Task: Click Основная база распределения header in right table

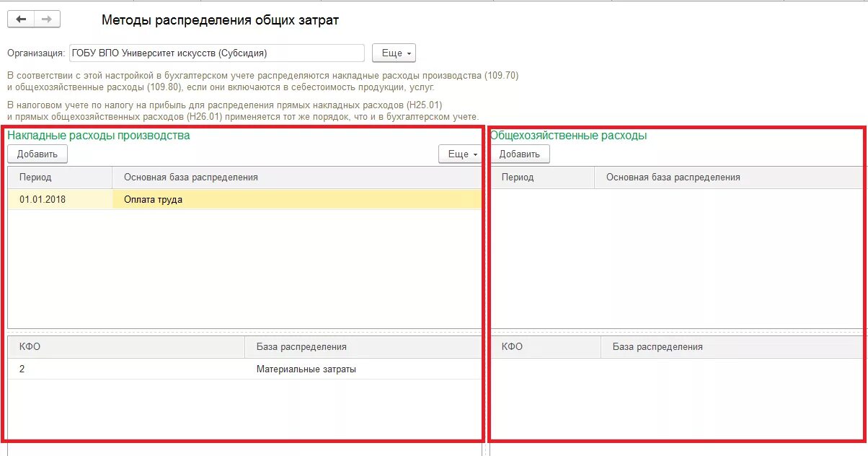Action: click(730, 177)
